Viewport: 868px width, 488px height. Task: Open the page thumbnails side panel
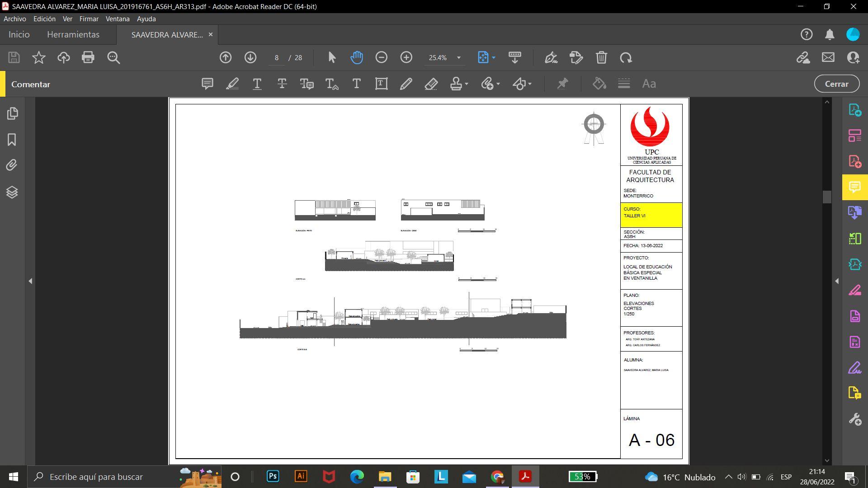pyautogui.click(x=12, y=113)
